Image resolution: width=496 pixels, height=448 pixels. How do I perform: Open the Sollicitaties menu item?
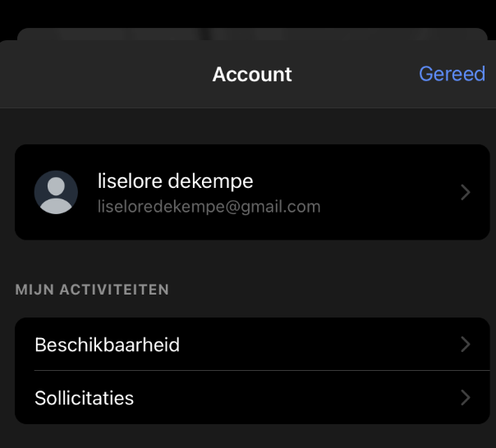(84, 399)
